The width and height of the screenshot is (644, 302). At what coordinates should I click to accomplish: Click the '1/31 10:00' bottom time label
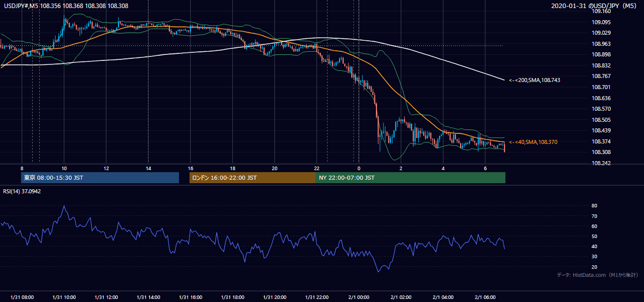64,297
